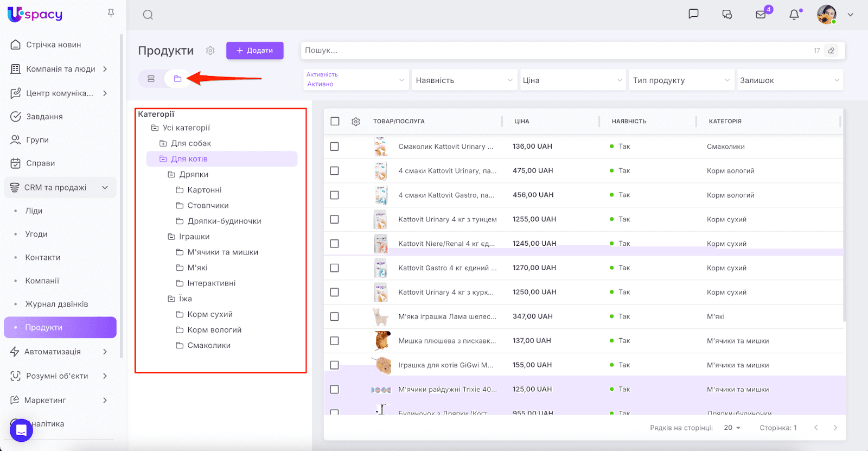Change rows per page dropdown showing 20
Screen dimensions: 868x451
point(732,428)
